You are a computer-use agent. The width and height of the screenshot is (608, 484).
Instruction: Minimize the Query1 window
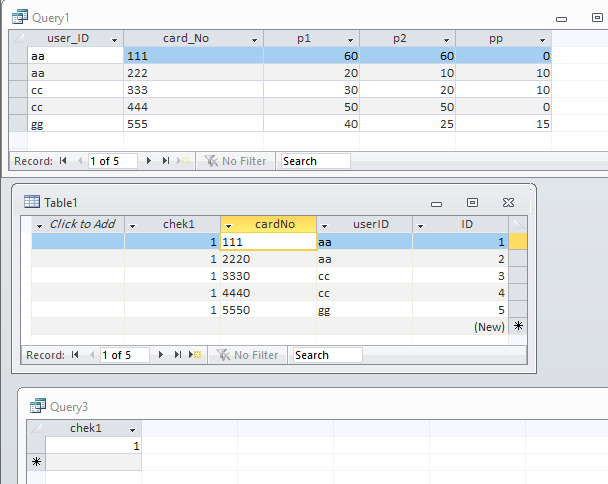pos(561,19)
